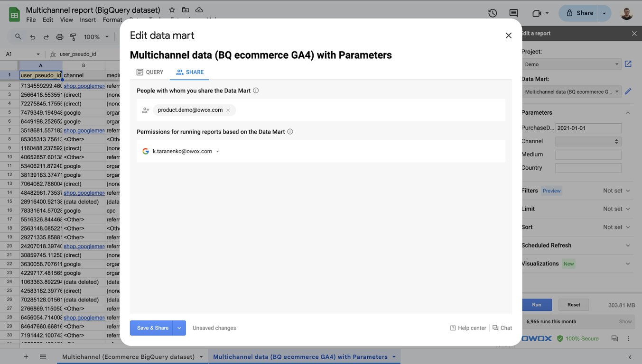The height and width of the screenshot is (364, 642).
Task: Click the people share input field
Action: click(321, 110)
